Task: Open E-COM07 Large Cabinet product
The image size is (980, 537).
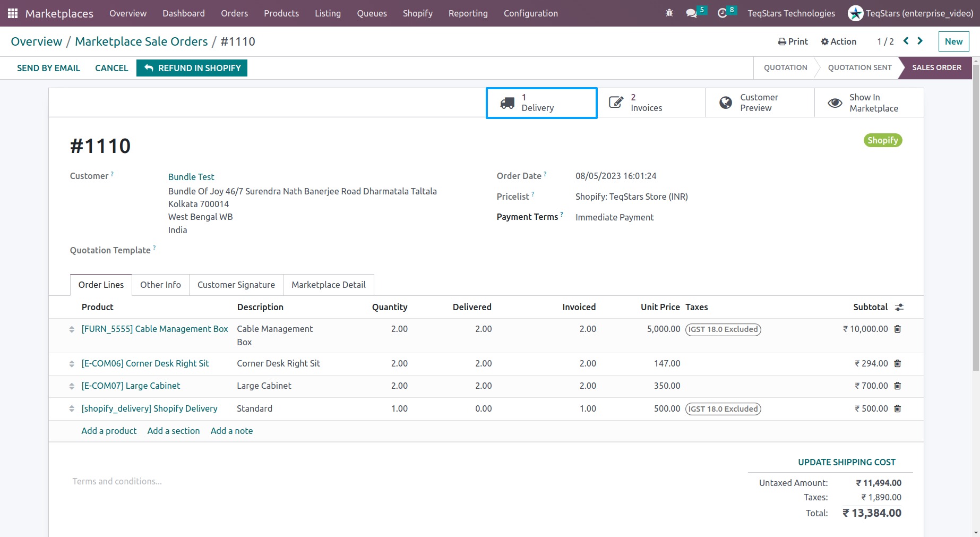Action: (x=131, y=386)
